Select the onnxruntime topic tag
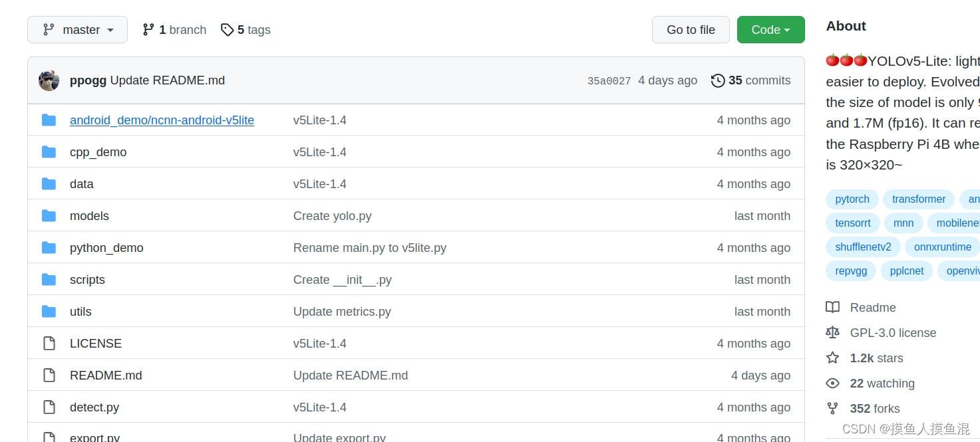This screenshot has width=980, height=442. pyautogui.click(x=943, y=247)
